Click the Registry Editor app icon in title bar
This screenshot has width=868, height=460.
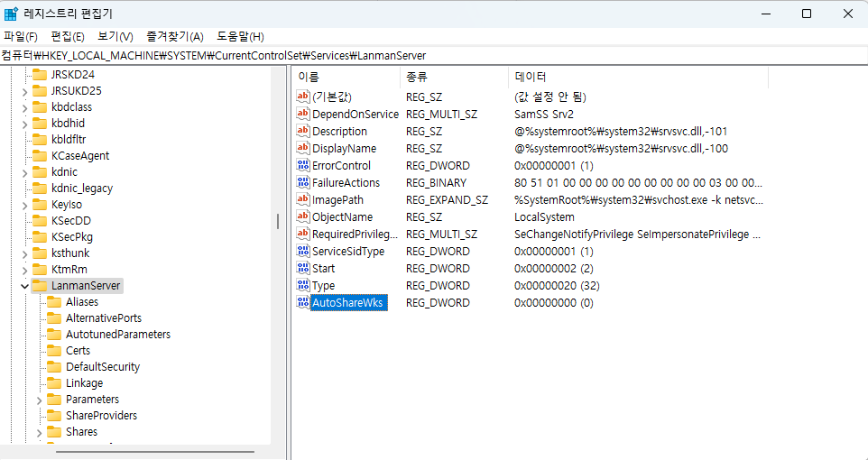[12, 14]
